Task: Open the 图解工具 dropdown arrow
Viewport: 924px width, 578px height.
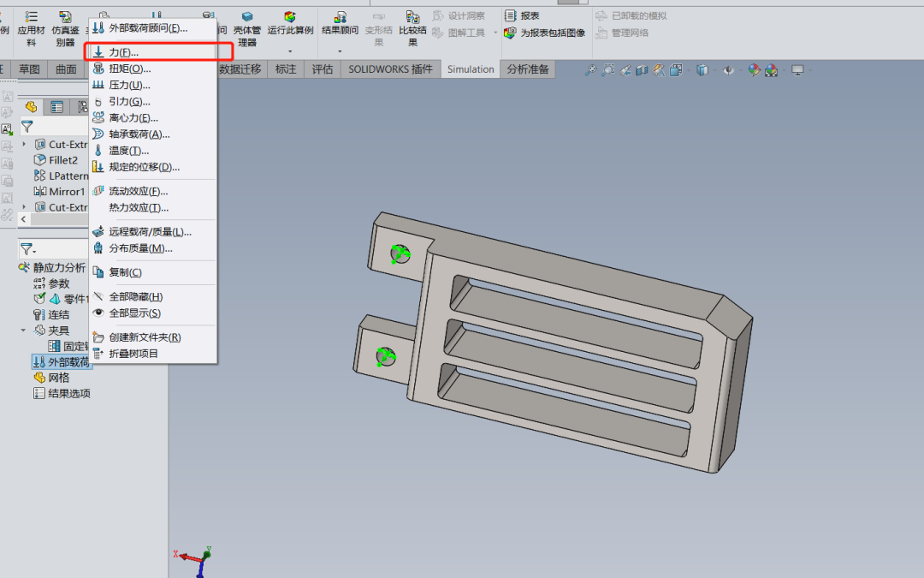Action: click(495, 33)
